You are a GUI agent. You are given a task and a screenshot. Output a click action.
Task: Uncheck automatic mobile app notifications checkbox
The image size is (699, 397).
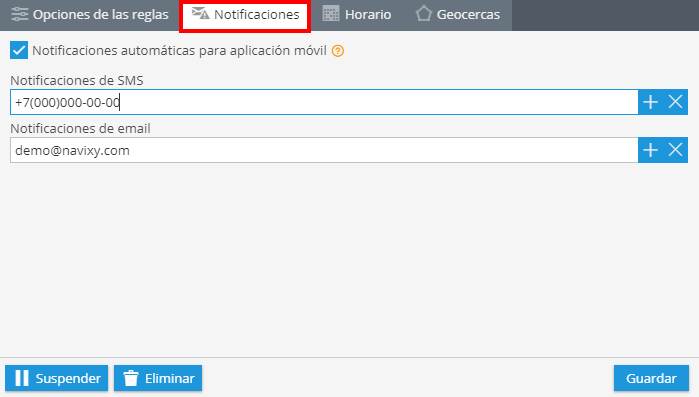[19, 50]
